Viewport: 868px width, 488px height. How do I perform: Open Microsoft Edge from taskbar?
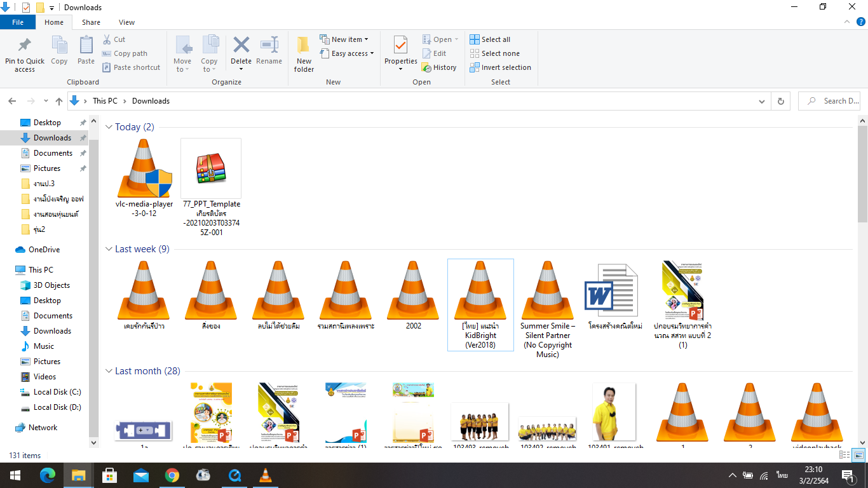tap(48, 475)
